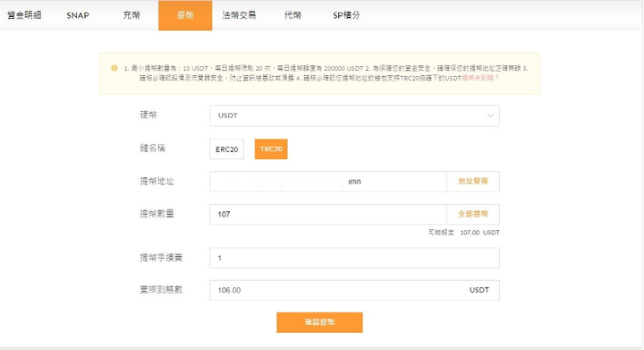Click the USDT unit in received amount field

pyautogui.click(x=479, y=290)
